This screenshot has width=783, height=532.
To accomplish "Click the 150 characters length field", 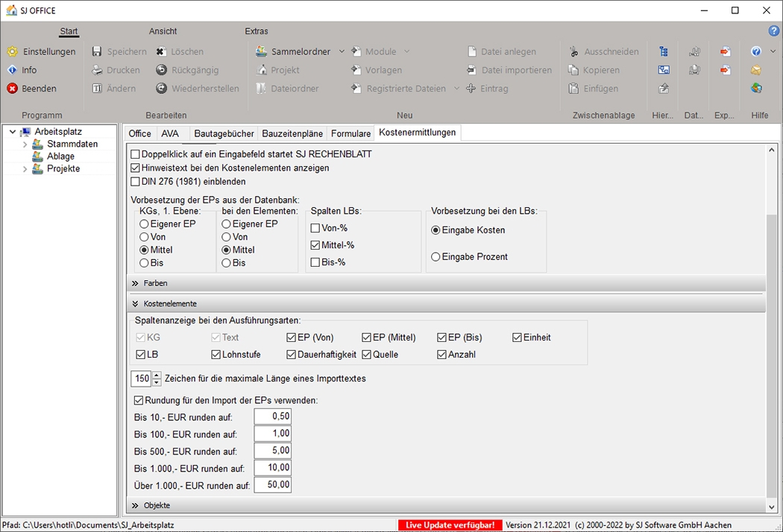I will [x=142, y=379].
